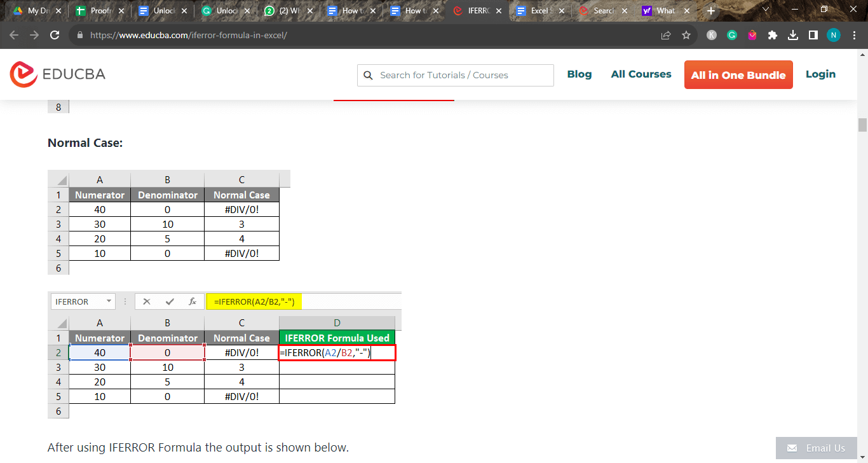Switch to the WhatsApp tab
Image resolution: width=868 pixels, height=463 pixels.
point(287,11)
